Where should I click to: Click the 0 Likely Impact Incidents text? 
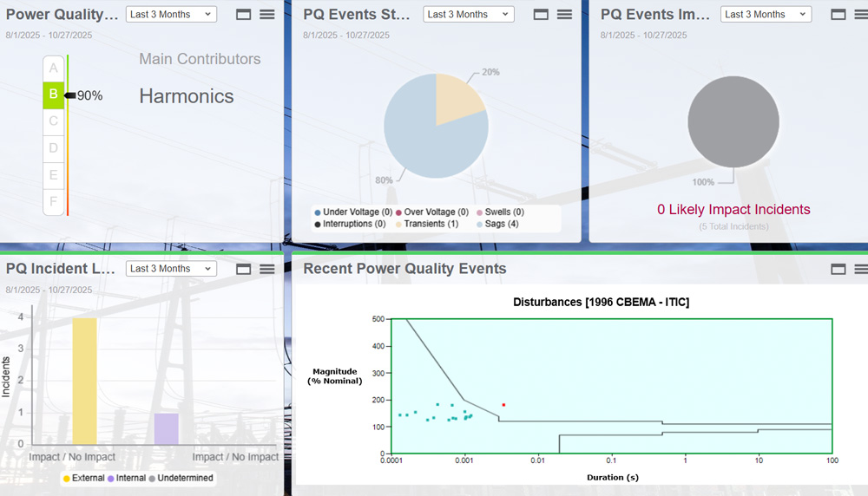tap(733, 210)
